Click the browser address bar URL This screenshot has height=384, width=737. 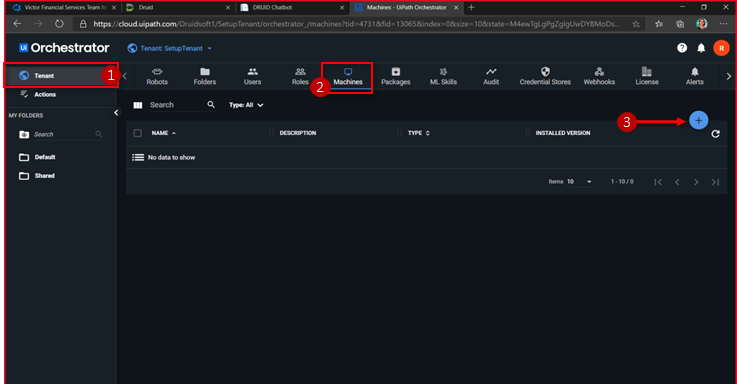click(x=356, y=24)
